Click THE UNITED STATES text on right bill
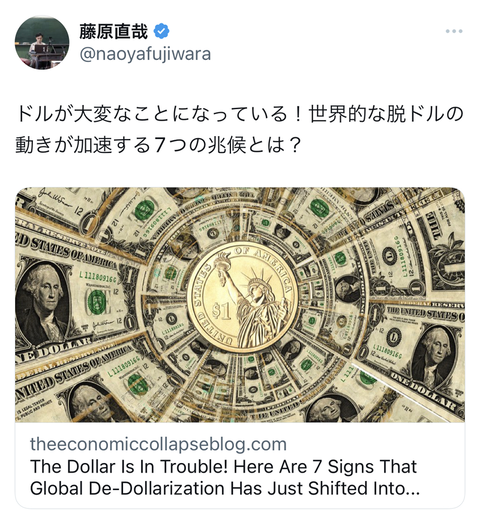The image size is (480, 511). 425,314
